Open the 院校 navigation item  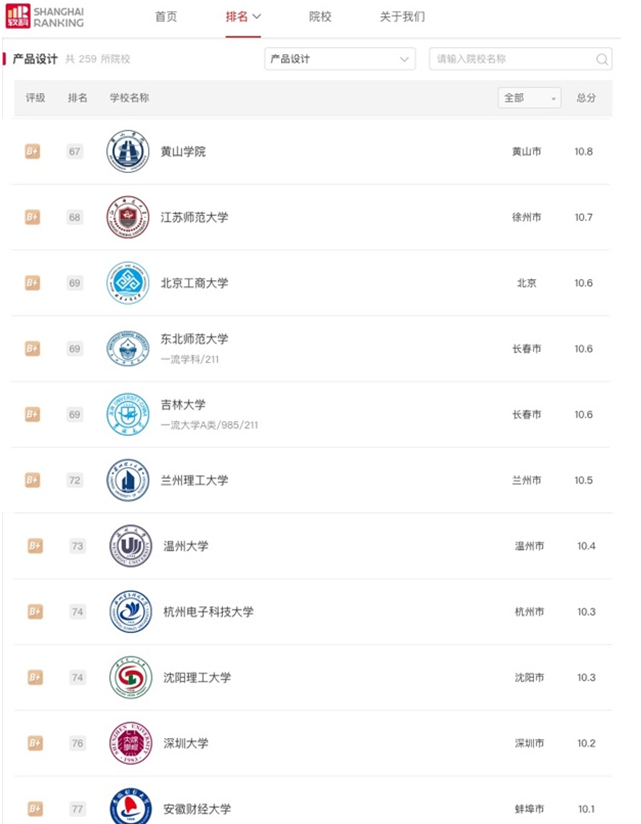[x=320, y=17]
